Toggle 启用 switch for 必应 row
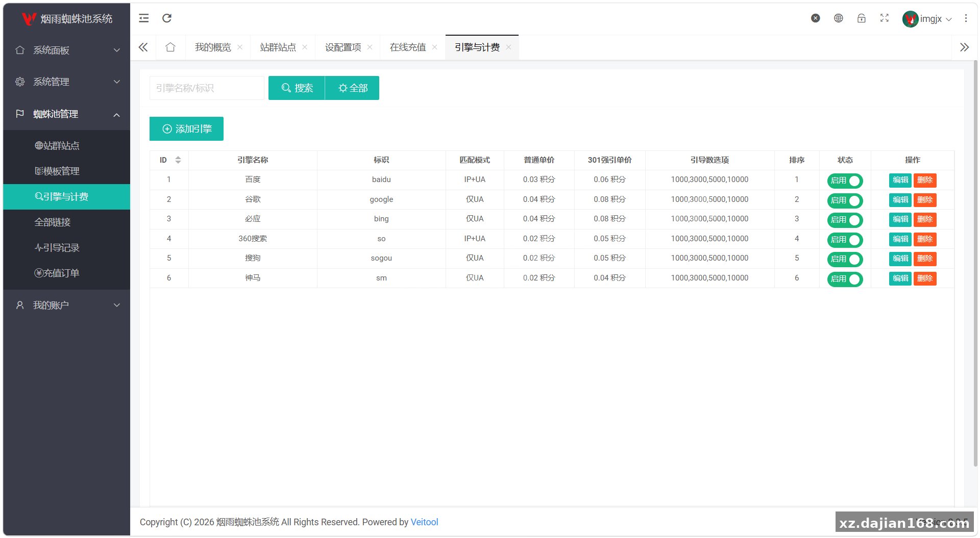980x538 pixels. (845, 220)
